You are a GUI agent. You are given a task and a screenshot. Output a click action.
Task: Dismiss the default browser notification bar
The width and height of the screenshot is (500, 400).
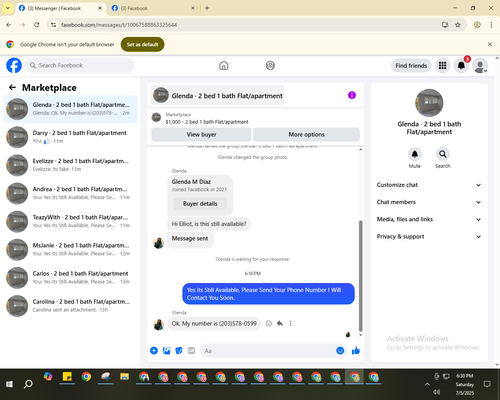click(x=490, y=44)
